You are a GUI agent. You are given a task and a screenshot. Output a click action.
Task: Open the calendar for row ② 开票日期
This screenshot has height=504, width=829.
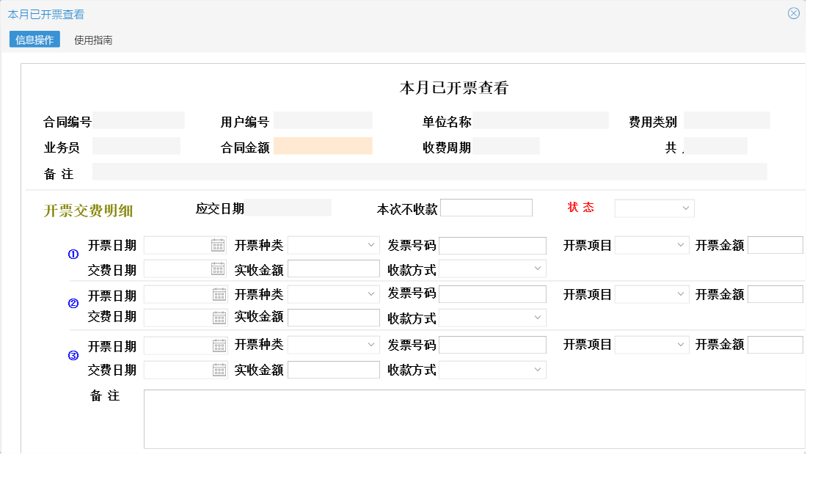(219, 294)
